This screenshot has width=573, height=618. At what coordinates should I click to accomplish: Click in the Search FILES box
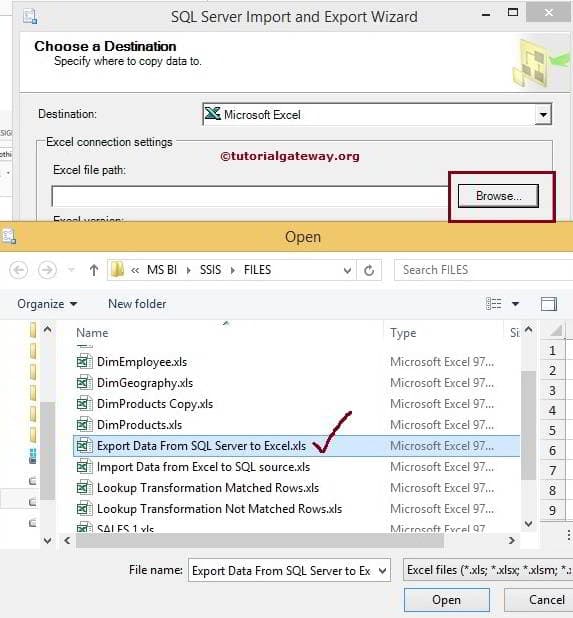[x=483, y=270]
